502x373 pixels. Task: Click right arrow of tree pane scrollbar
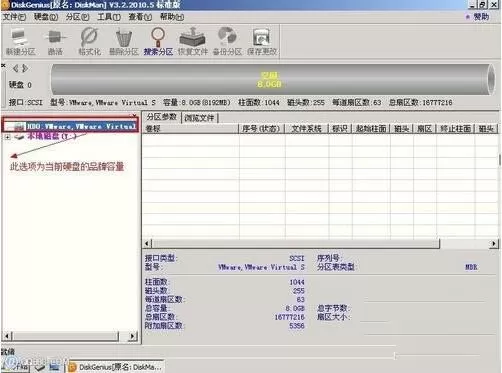point(133,336)
